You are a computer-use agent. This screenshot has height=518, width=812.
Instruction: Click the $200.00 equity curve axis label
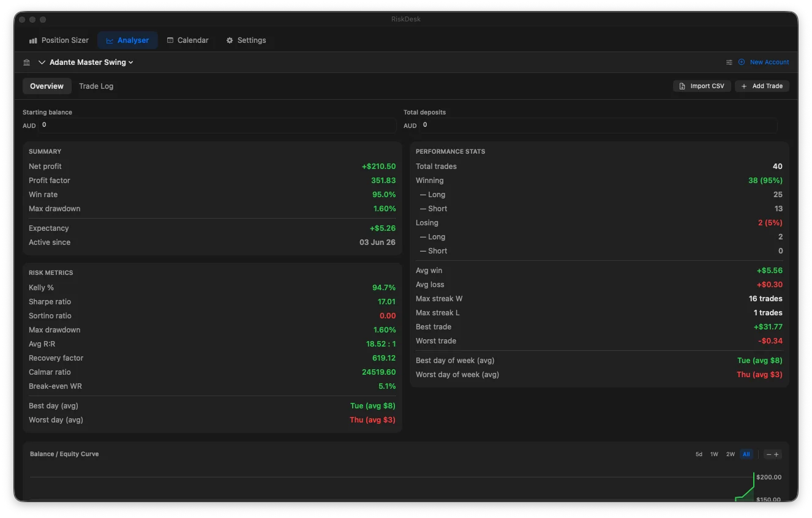point(769,477)
